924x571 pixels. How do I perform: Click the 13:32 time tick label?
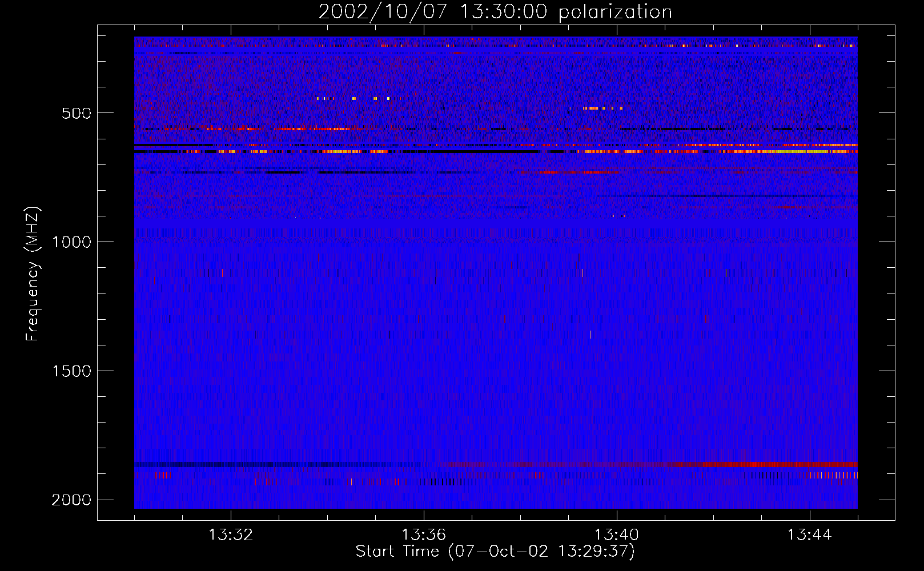(231, 535)
